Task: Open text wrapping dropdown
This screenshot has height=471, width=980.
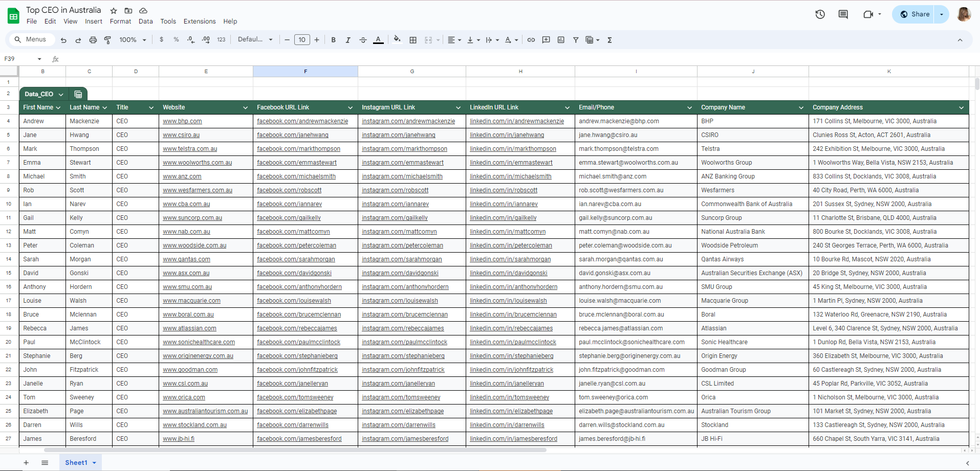Action: coord(492,40)
